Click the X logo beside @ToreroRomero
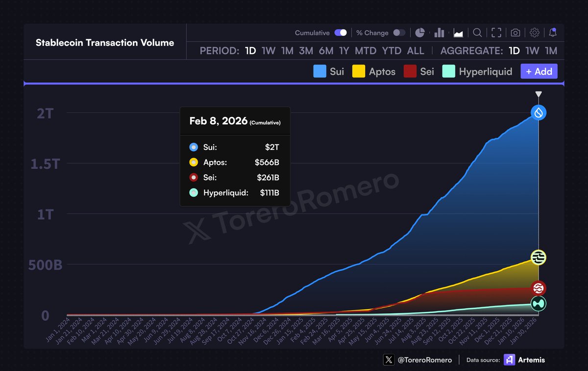This screenshot has width=588, height=371. tap(389, 360)
